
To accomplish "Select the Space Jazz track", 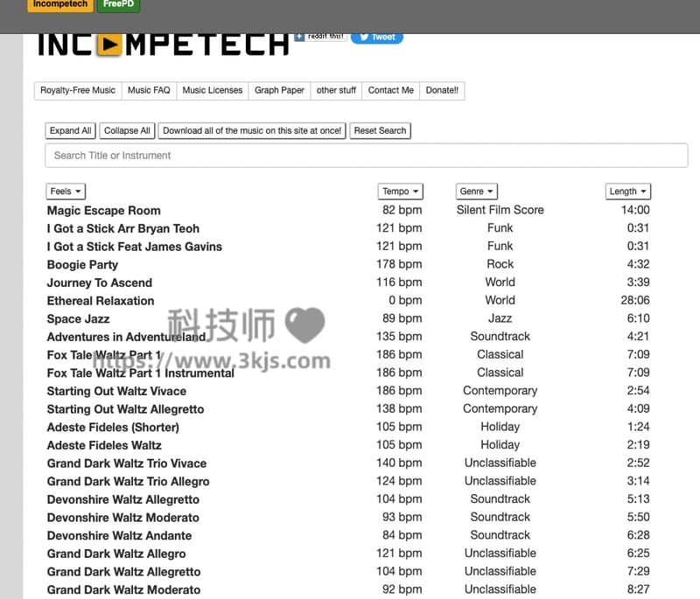I will pyautogui.click(x=78, y=319).
